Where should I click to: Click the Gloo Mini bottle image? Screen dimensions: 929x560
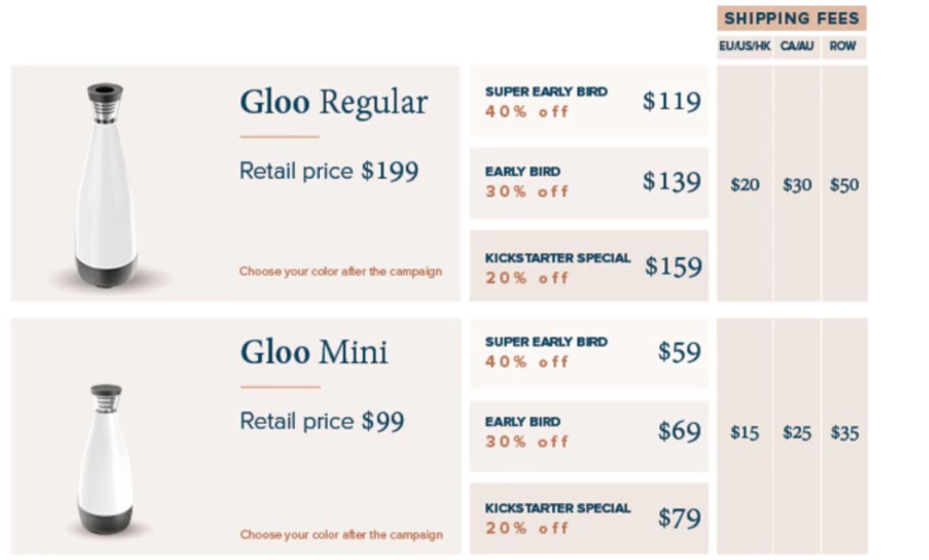click(105, 460)
